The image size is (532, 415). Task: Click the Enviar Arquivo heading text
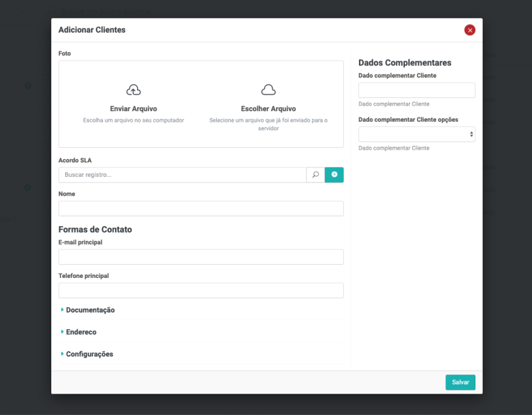tap(134, 108)
